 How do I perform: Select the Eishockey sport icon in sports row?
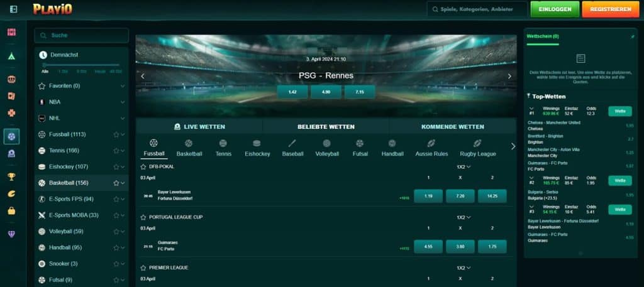coord(257,144)
